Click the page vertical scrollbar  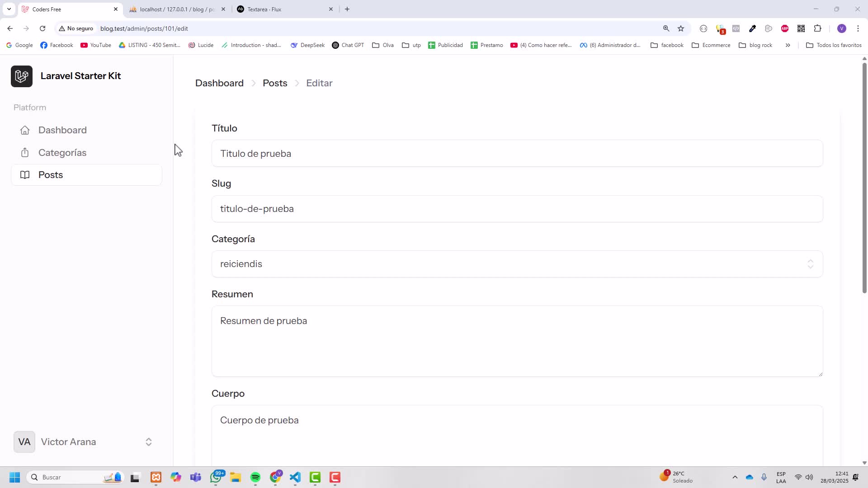click(864, 181)
